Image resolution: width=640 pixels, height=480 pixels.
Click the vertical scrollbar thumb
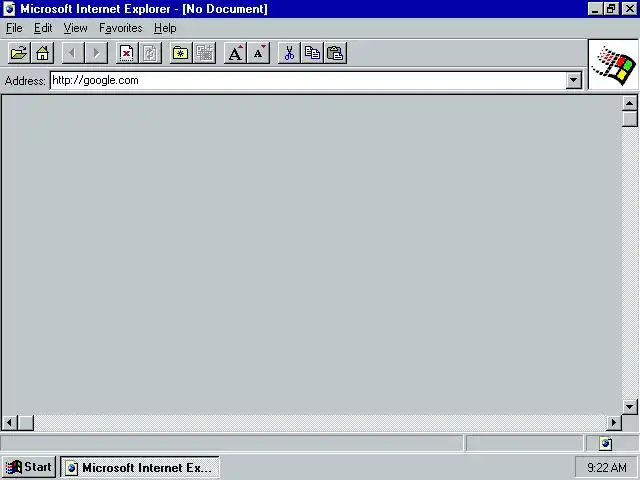tap(630, 119)
